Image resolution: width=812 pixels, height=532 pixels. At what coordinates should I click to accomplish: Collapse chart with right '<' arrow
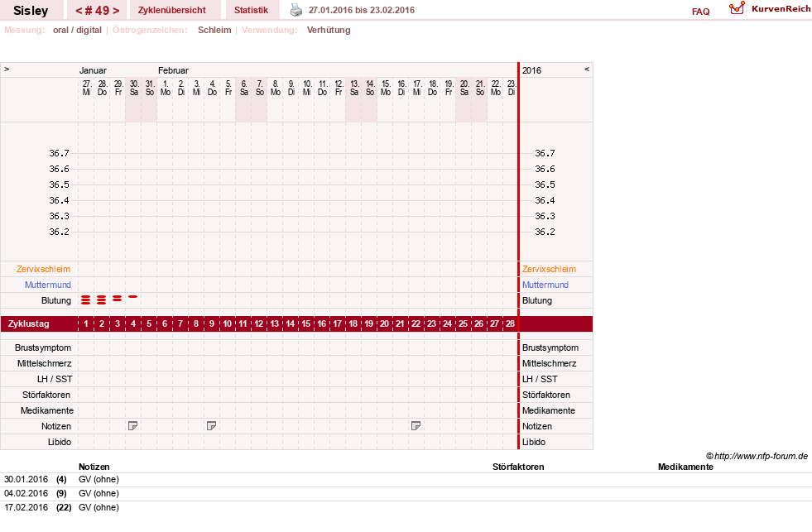587,69
